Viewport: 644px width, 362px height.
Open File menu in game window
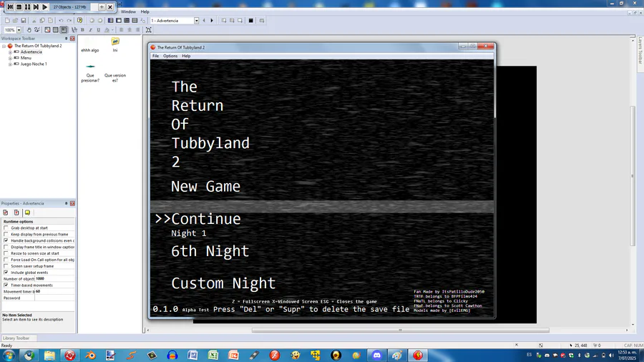point(156,57)
